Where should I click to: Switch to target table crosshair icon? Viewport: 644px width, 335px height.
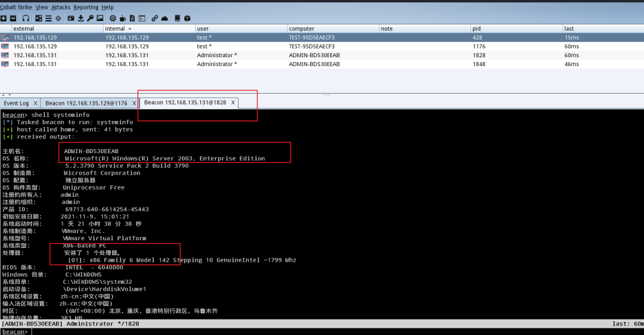click(58, 18)
